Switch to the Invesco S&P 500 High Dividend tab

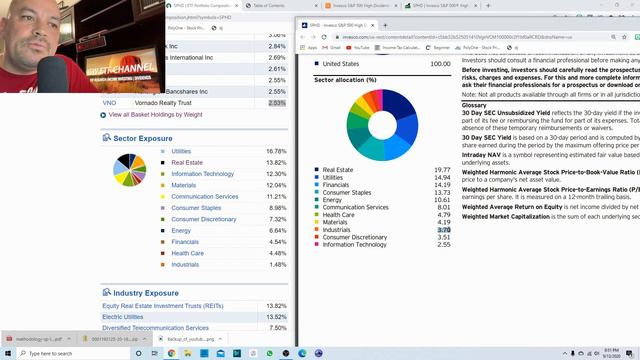361,6
